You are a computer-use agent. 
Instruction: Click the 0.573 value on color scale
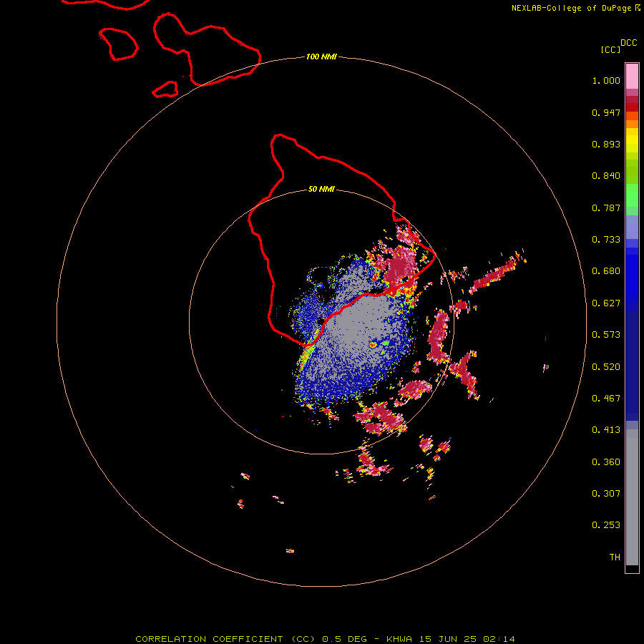click(x=606, y=335)
